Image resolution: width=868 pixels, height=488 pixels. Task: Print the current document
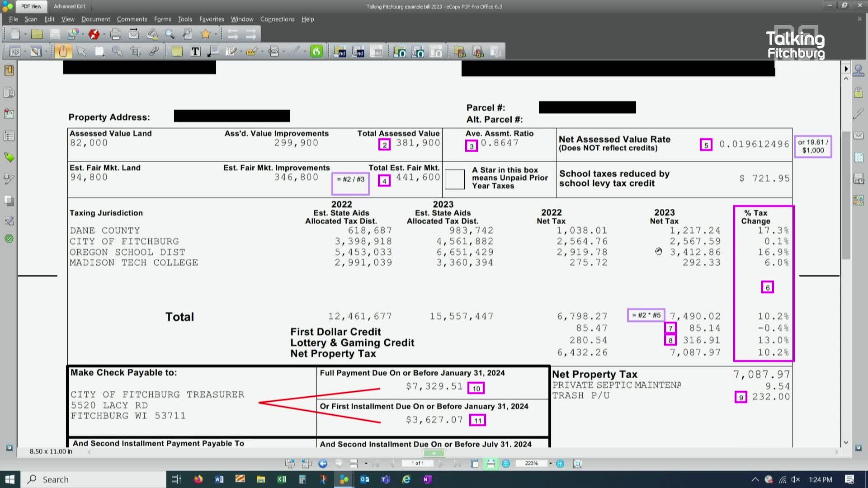[x=115, y=34]
